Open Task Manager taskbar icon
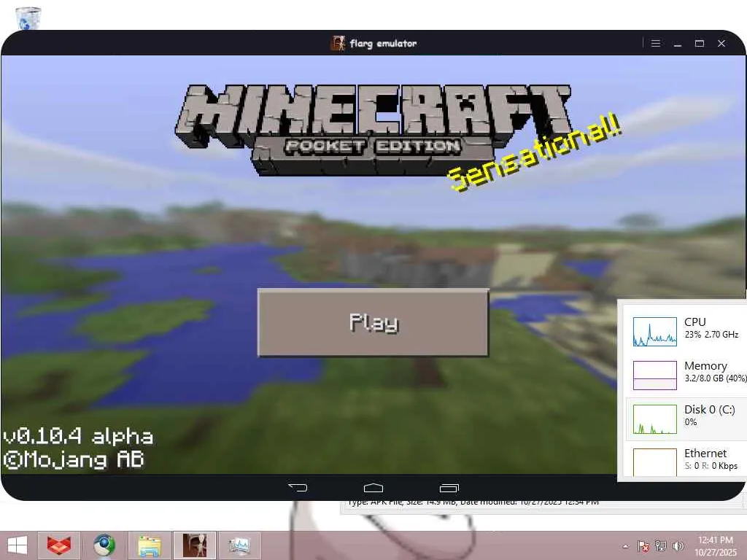This screenshot has height=560, width=747. click(239, 545)
